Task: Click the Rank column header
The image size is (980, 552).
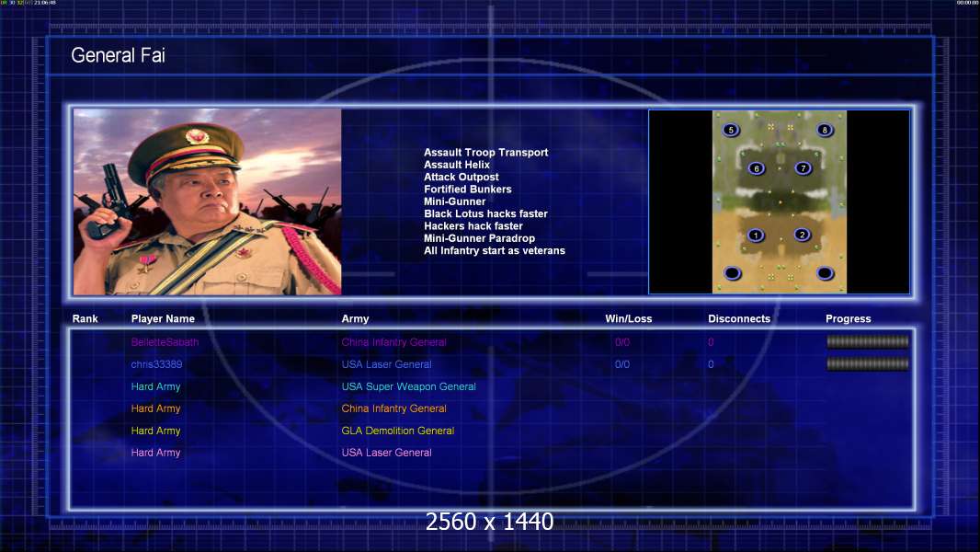Action: 85,319
